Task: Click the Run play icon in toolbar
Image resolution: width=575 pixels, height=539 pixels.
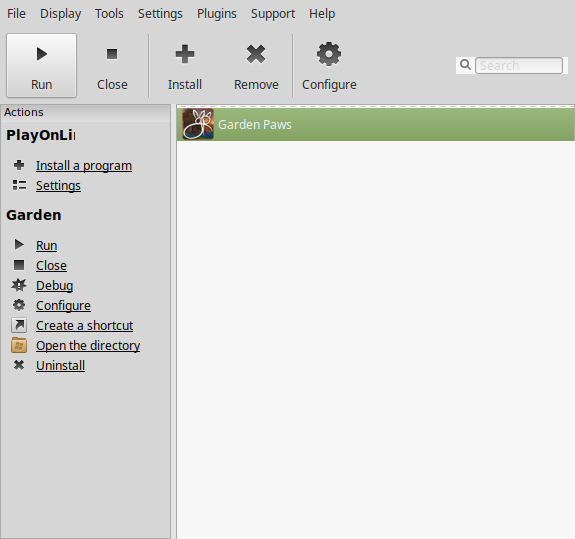Action: pos(41,54)
